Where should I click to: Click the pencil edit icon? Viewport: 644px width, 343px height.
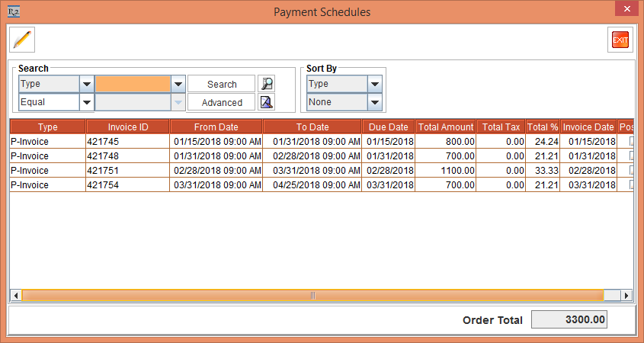tap(22, 39)
